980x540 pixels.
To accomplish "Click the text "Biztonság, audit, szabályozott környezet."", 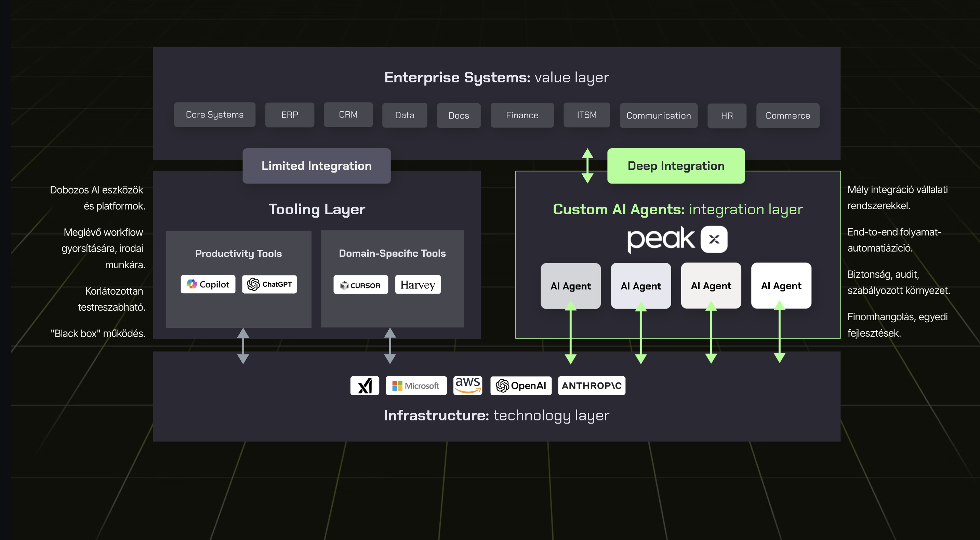I will click(x=899, y=283).
